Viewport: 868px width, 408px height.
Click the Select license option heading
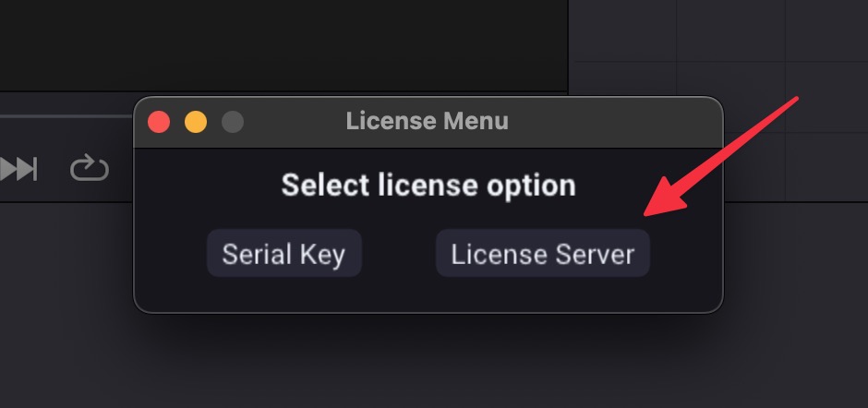[428, 185]
